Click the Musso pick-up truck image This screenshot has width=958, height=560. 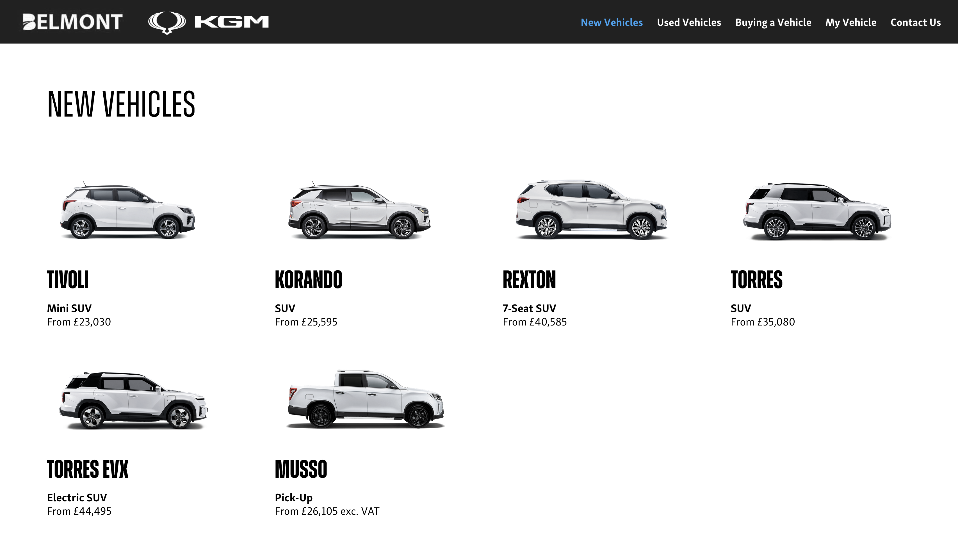pyautogui.click(x=366, y=399)
